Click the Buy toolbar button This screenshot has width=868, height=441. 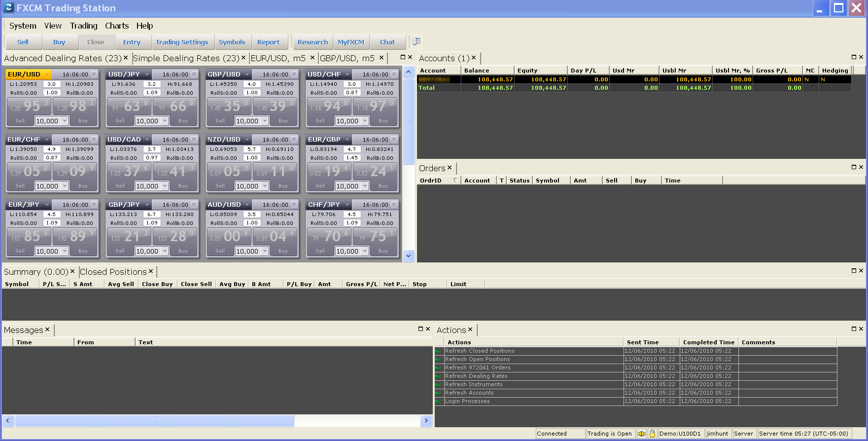(59, 42)
